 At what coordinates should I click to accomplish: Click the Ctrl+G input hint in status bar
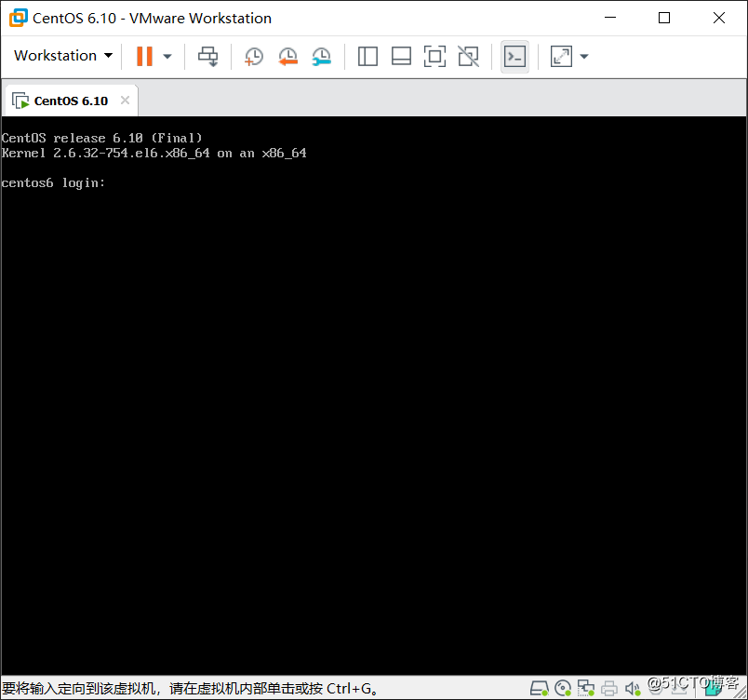pyautogui.click(x=191, y=688)
